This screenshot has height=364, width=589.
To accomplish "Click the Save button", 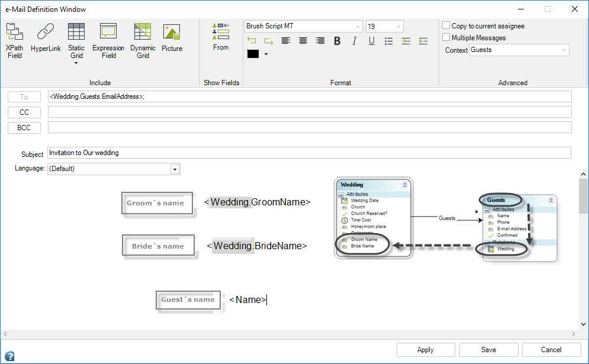I will click(x=489, y=350).
